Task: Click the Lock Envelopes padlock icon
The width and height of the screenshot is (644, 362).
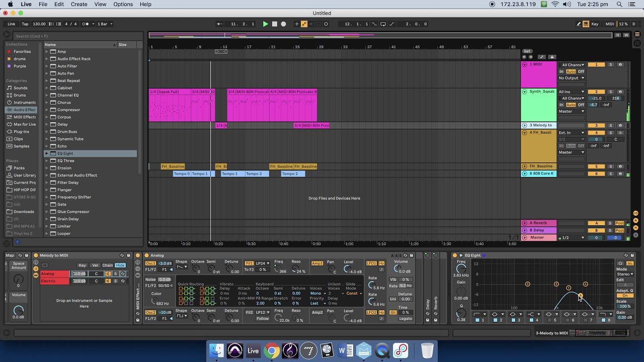Action: pyautogui.click(x=552, y=57)
